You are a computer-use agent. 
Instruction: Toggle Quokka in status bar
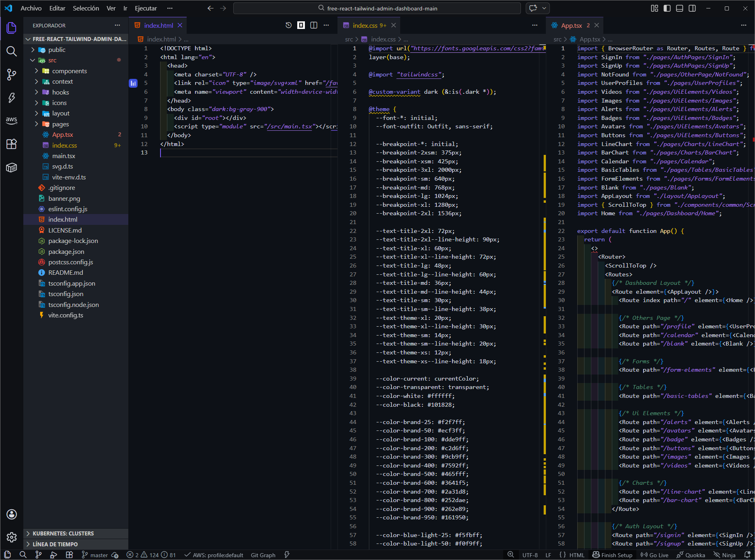click(x=691, y=555)
